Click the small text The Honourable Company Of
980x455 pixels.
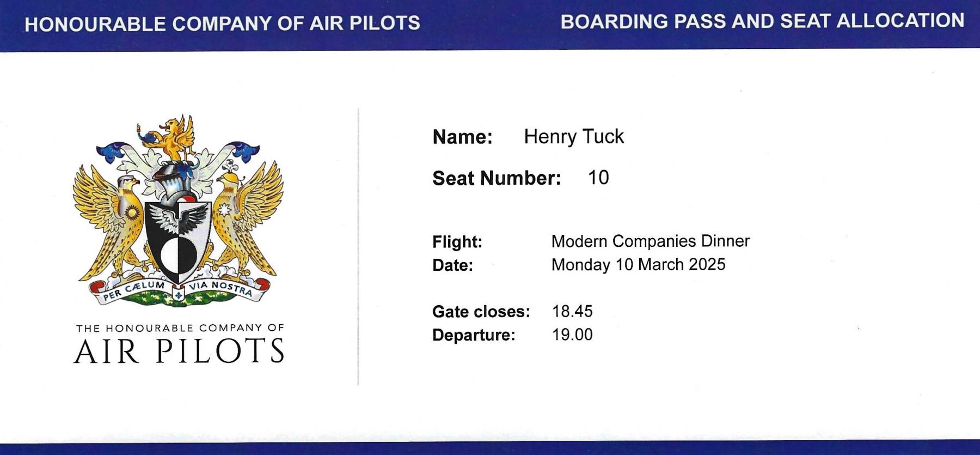click(x=180, y=328)
